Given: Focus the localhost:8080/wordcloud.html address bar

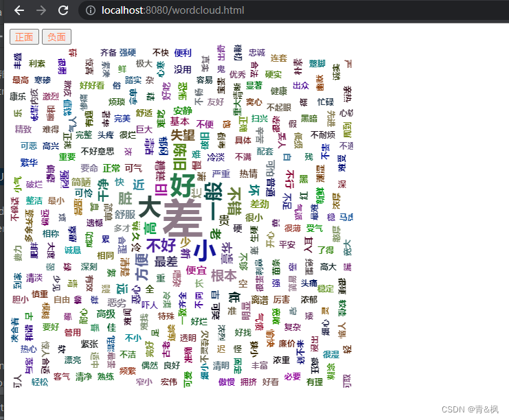Looking at the screenshot, I should [172, 10].
